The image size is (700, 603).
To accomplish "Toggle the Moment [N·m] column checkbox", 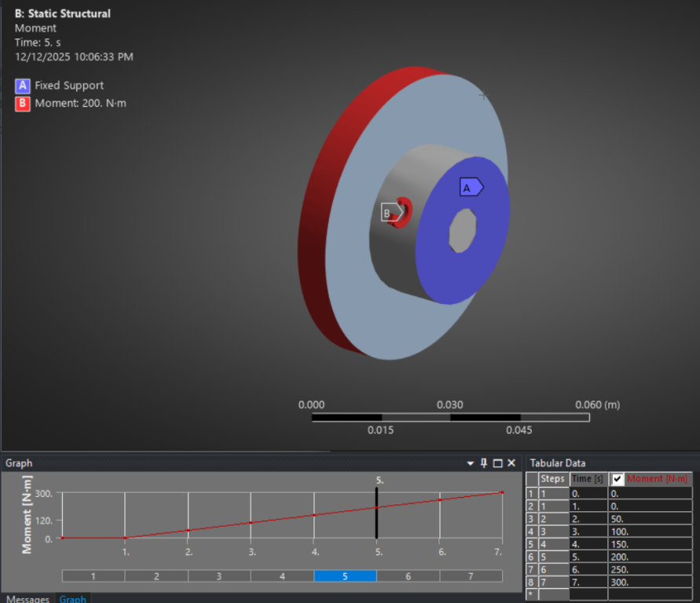I will 618,479.
